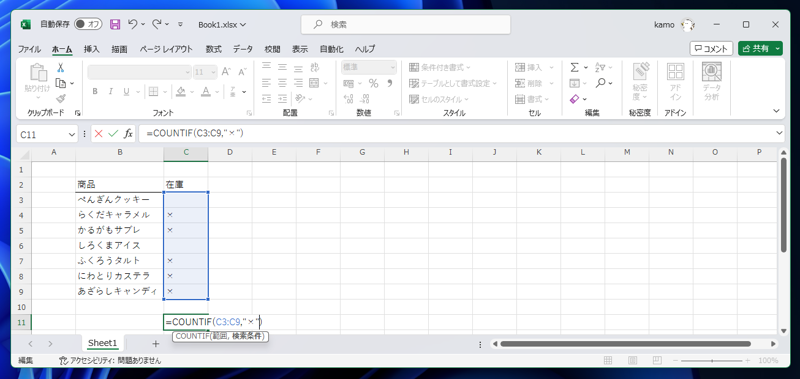Screen dimensions: 800x379
Task: Click the 貼り付け paste button
Action: tap(37, 82)
